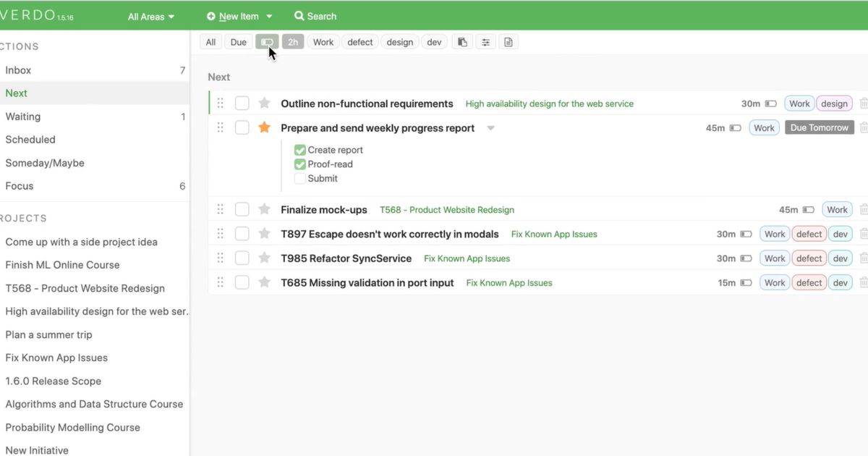The height and width of the screenshot is (456, 868).
Task: Click the plus icon beside New Item
Action: coord(211,16)
